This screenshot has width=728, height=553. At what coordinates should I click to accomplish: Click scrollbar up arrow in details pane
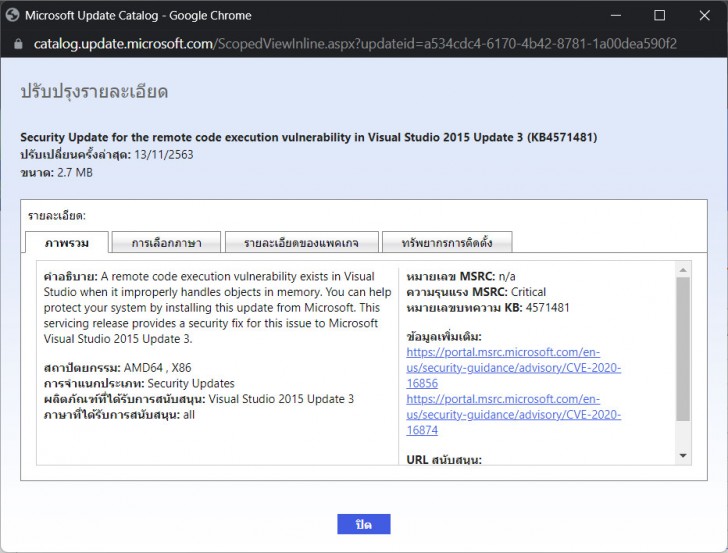tap(682, 270)
